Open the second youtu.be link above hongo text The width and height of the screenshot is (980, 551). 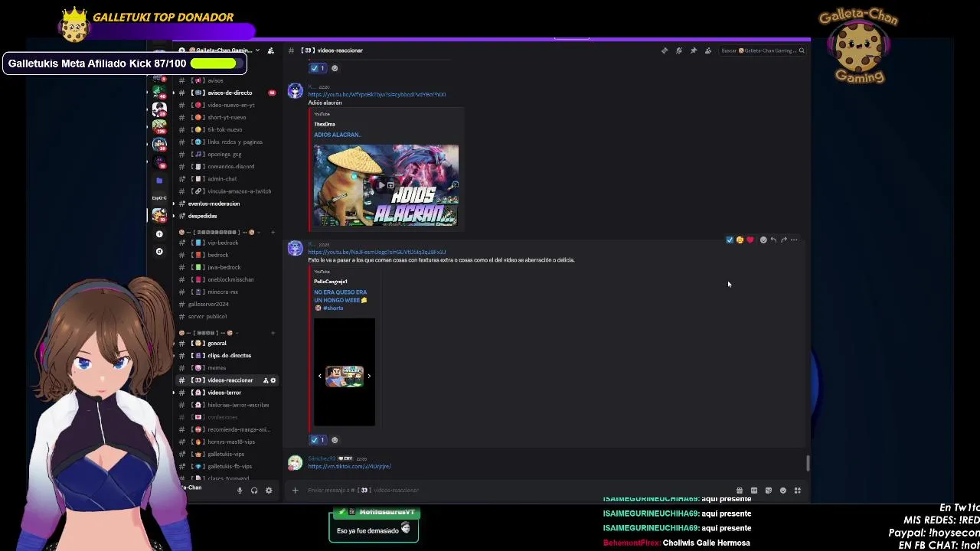pos(377,252)
